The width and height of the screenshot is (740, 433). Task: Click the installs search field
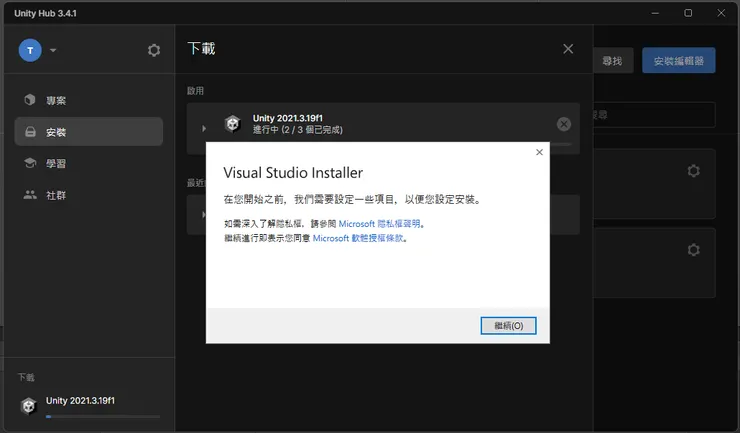click(654, 115)
